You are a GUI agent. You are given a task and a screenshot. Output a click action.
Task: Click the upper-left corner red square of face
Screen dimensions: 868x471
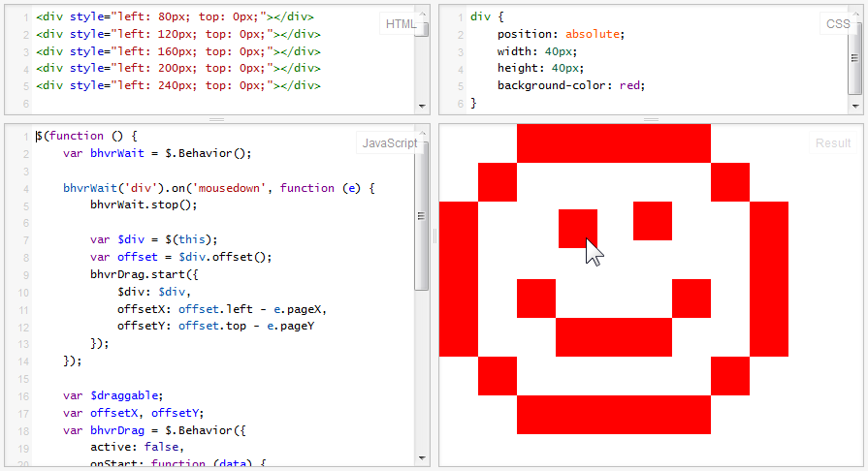[498, 182]
